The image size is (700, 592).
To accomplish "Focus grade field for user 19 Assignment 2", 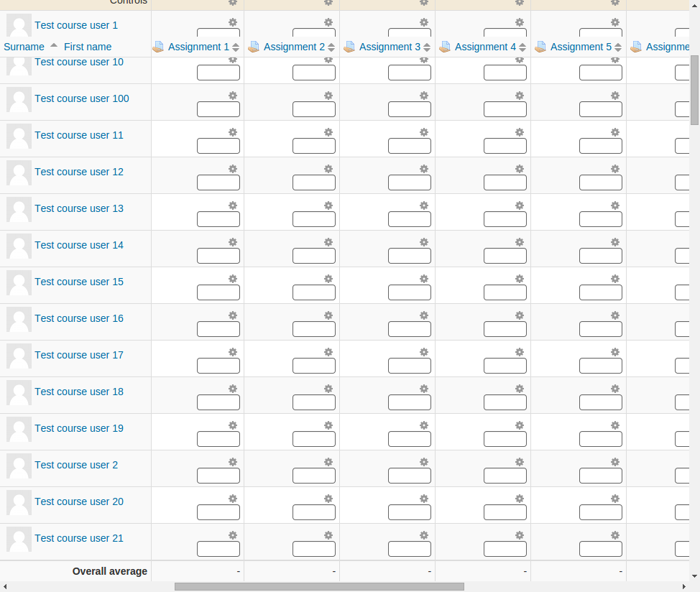I will [x=314, y=439].
